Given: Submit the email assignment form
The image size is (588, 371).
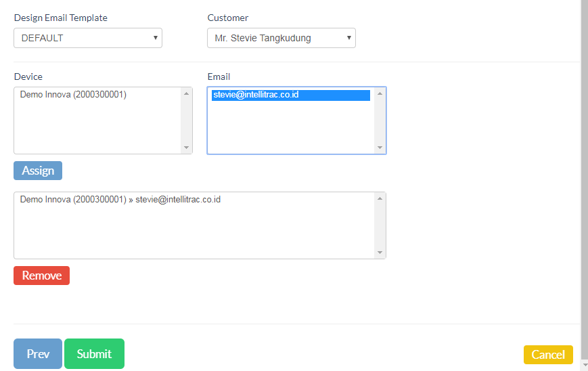Looking at the screenshot, I should [x=94, y=353].
